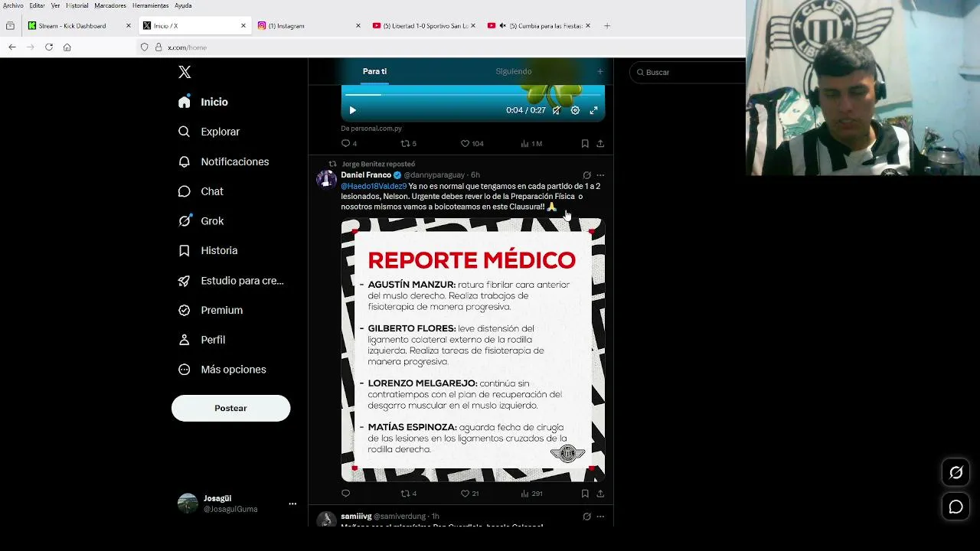Bookmark Daniel Franco's post
The width and height of the screenshot is (980, 551).
[x=585, y=494]
